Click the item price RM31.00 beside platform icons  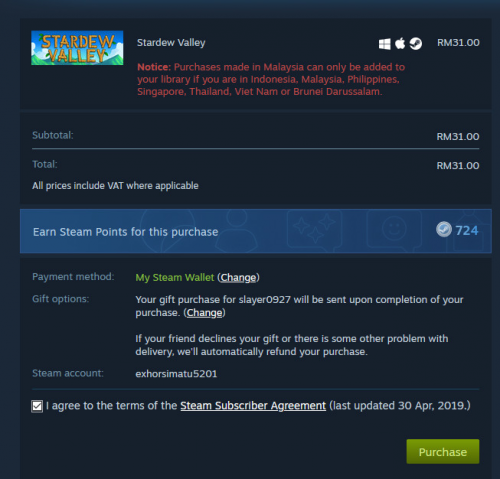point(458,43)
